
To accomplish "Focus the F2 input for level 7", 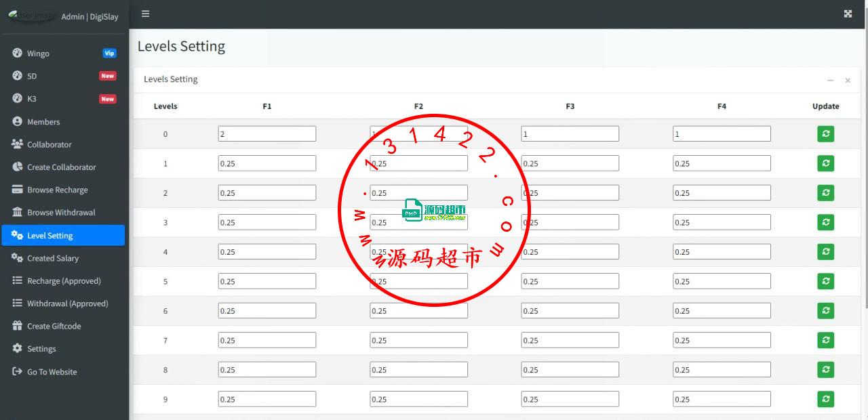I will click(x=419, y=340).
